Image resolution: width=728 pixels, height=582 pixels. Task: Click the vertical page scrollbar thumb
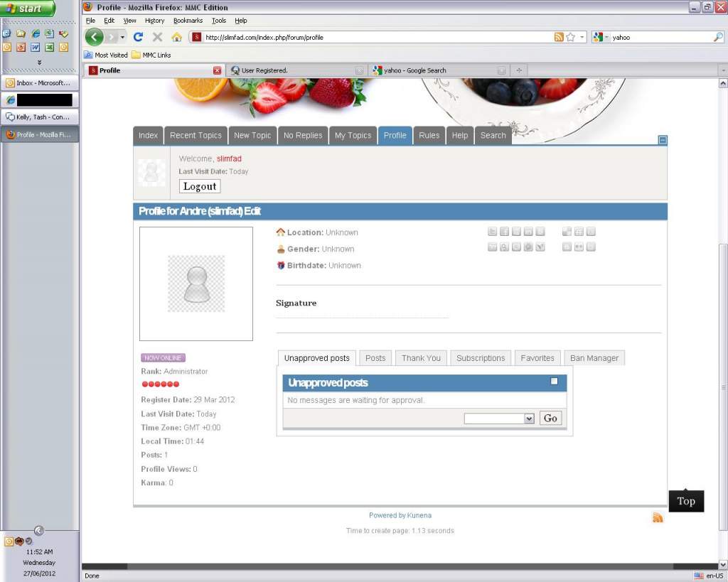[723, 387]
